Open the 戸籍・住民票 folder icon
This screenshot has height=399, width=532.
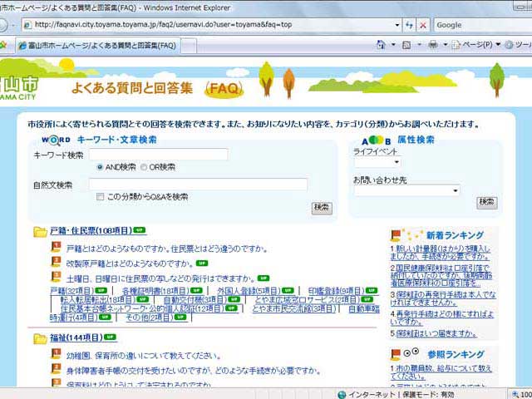click(40, 232)
